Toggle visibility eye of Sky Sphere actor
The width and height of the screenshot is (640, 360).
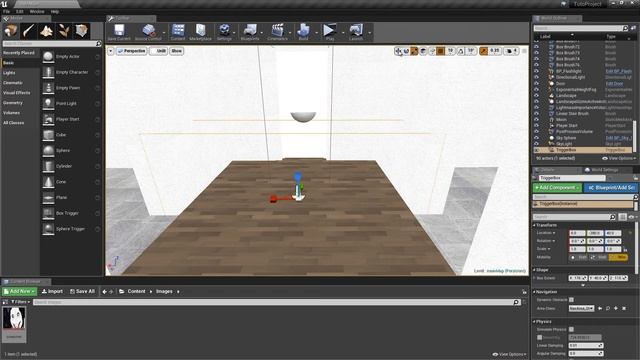(536, 138)
